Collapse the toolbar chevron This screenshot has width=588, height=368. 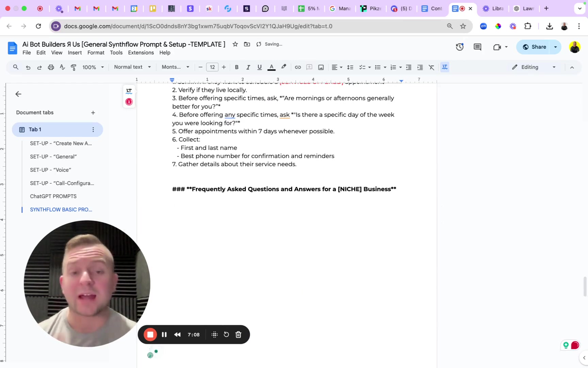tap(572, 67)
